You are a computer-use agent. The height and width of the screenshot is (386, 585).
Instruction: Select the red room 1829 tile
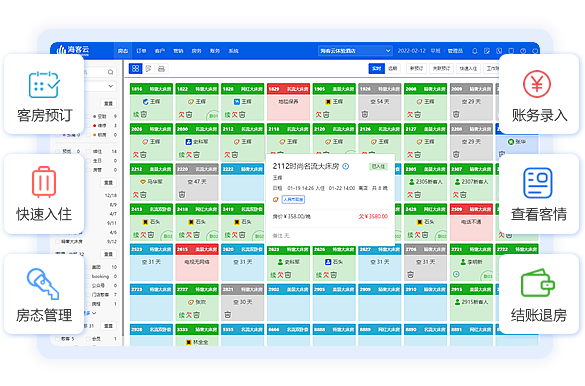point(288,102)
